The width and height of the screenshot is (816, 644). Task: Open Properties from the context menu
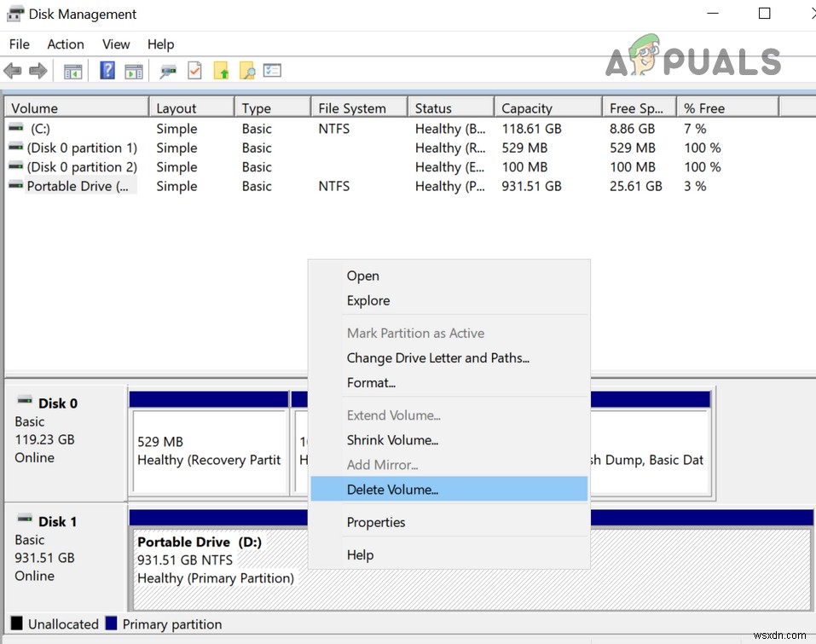click(376, 522)
